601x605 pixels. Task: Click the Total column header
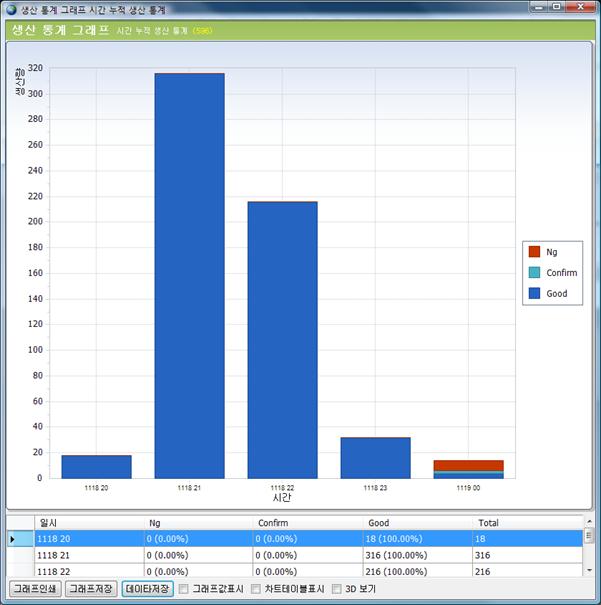pyautogui.click(x=527, y=523)
